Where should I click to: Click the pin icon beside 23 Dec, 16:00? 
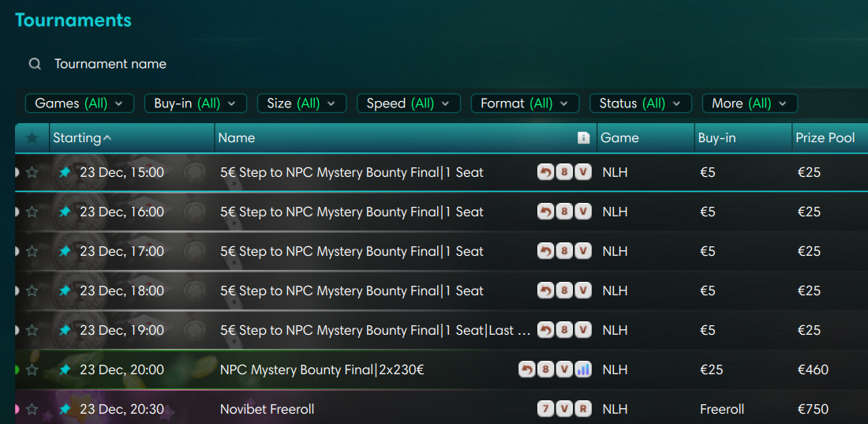click(x=65, y=212)
